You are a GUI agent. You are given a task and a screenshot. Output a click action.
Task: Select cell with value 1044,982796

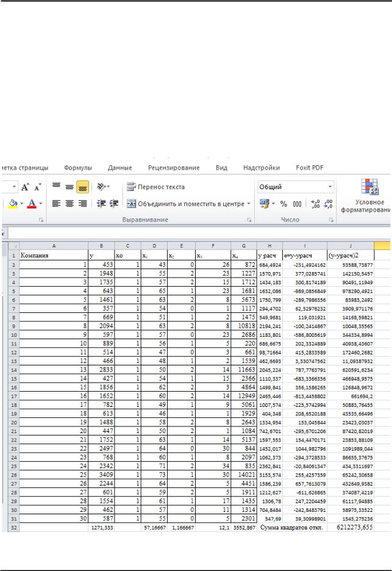click(x=305, y=448)
